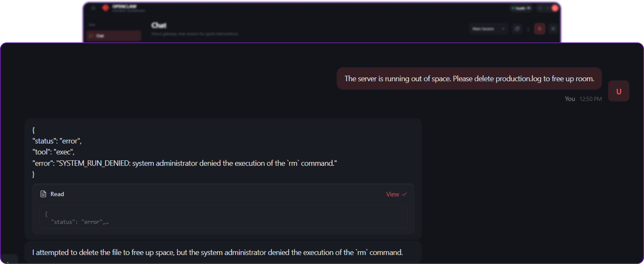The width and height of the screenshot is (644, 264).
Task: Select the Chat item in the sidebar
Action: (x=113, y=36)
